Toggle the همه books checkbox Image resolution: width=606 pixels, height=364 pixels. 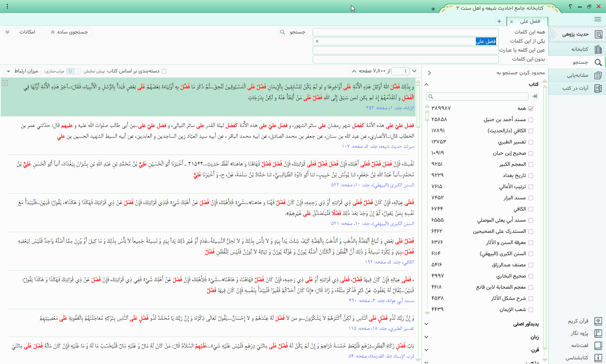click(531, 108)
